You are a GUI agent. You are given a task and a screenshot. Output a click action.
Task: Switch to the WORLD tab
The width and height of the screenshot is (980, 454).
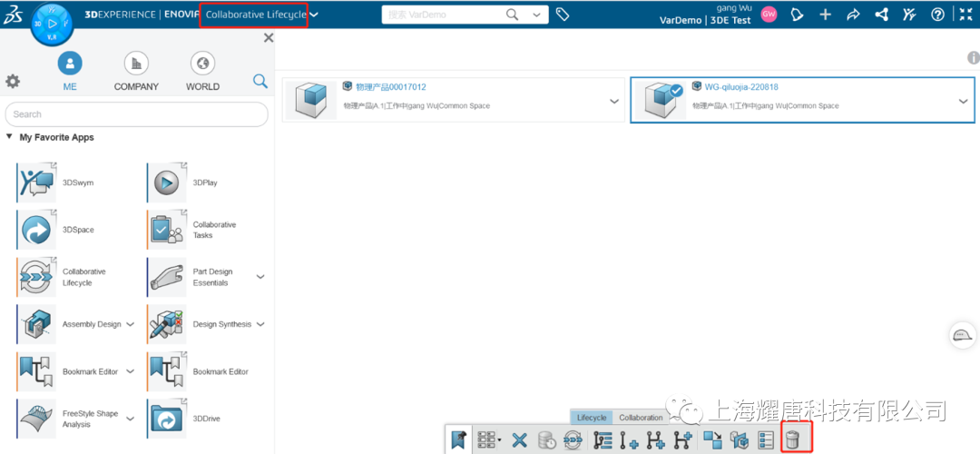(x=202, y=72)
